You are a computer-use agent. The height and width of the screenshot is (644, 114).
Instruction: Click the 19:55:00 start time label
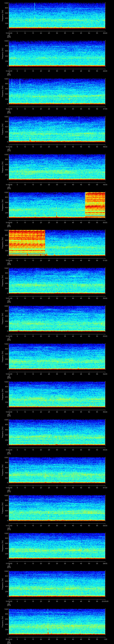click(9, 450)
